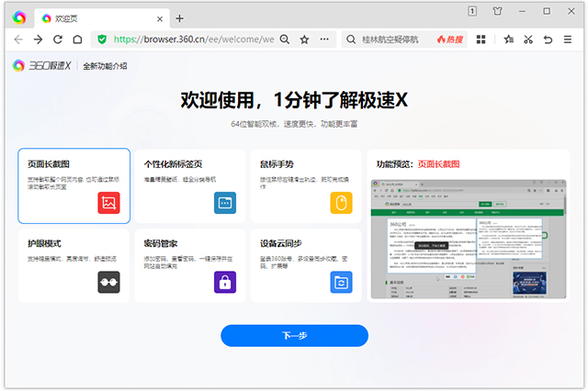Click the feature preview screenshot image

469,239
